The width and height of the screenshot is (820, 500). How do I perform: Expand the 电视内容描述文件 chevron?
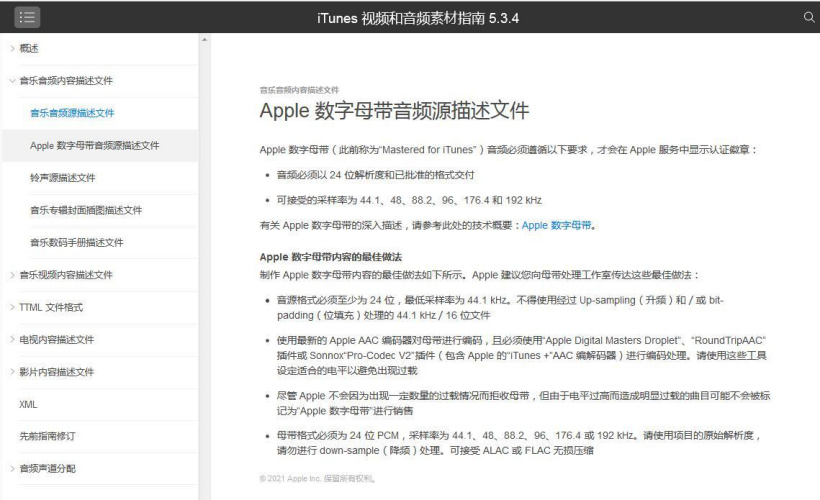point(12,340)
